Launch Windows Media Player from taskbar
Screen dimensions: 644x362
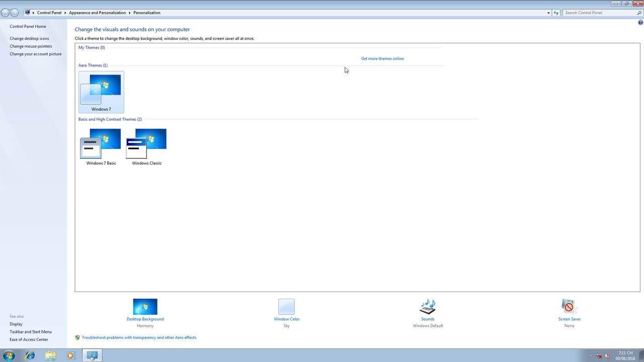pyautogui.click(x=70, y=355)
